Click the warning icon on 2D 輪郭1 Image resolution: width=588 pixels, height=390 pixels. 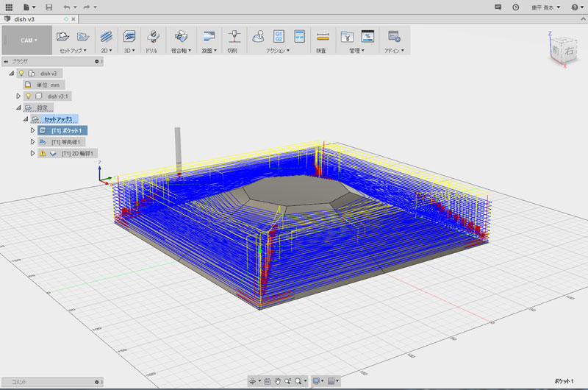click(x=43, y=153)
